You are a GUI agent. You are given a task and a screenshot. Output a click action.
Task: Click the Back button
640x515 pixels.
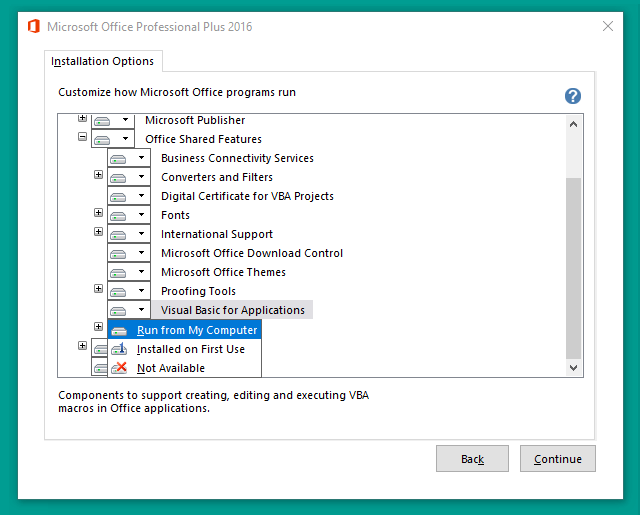(x=472, y=459)
